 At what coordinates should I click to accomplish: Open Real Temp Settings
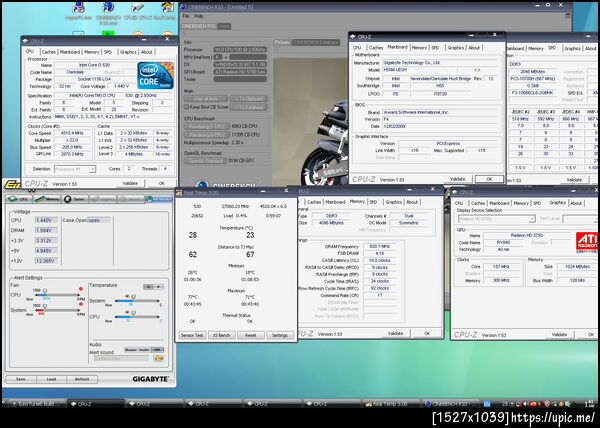280,335
